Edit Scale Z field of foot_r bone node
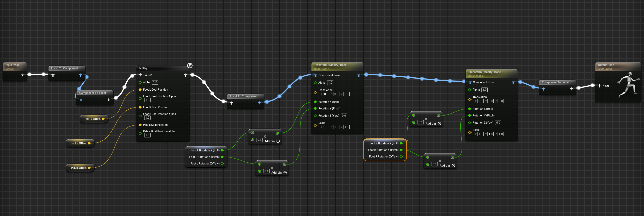 click(500, 134)
